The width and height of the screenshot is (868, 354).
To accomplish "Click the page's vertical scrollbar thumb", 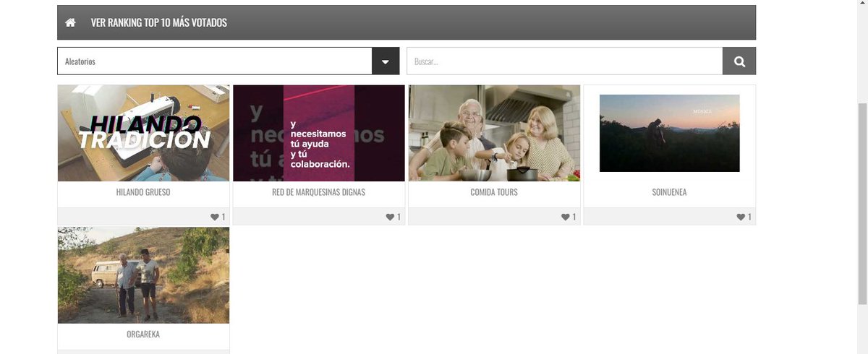I will 861,202.
